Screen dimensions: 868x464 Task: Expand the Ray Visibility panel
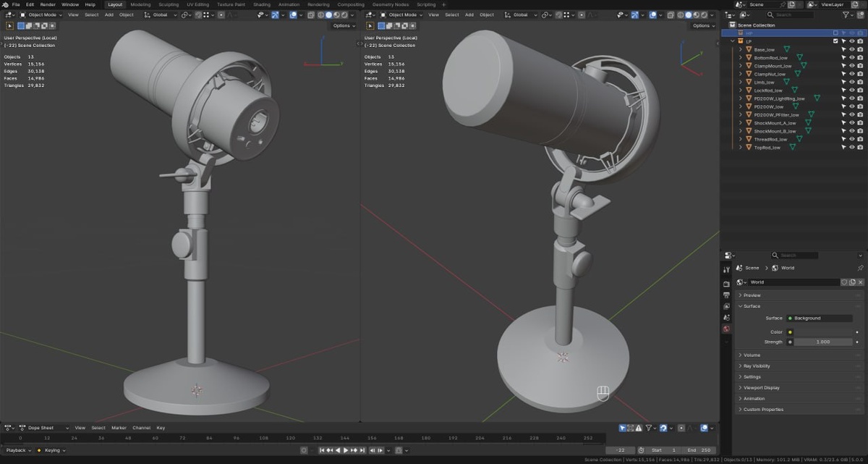[x=800, y=366]
